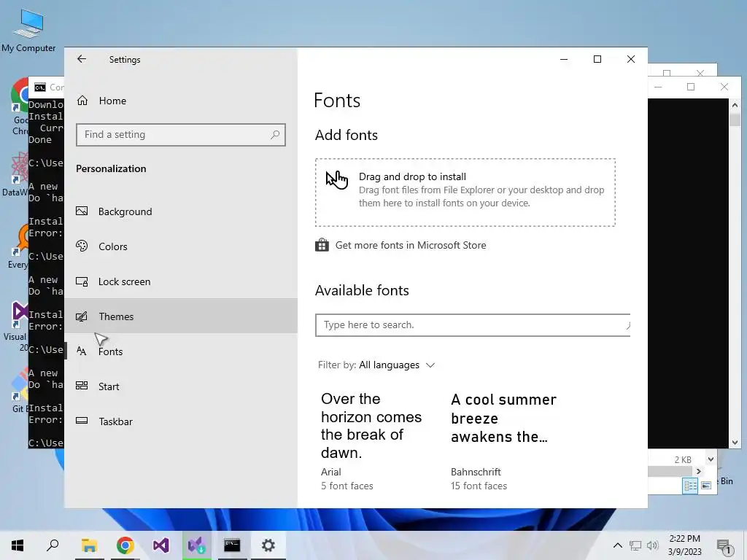Click right scroll arrow in background Explorer window
The image size is (747, 560).
pyautogui.click(x=698, y=472)
